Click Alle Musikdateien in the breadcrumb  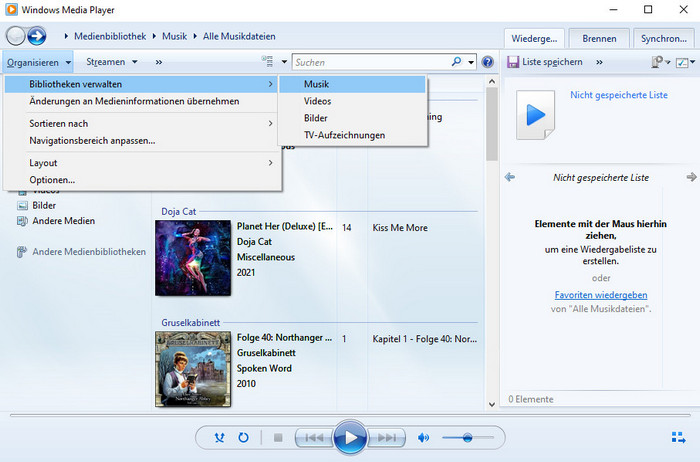239,36
